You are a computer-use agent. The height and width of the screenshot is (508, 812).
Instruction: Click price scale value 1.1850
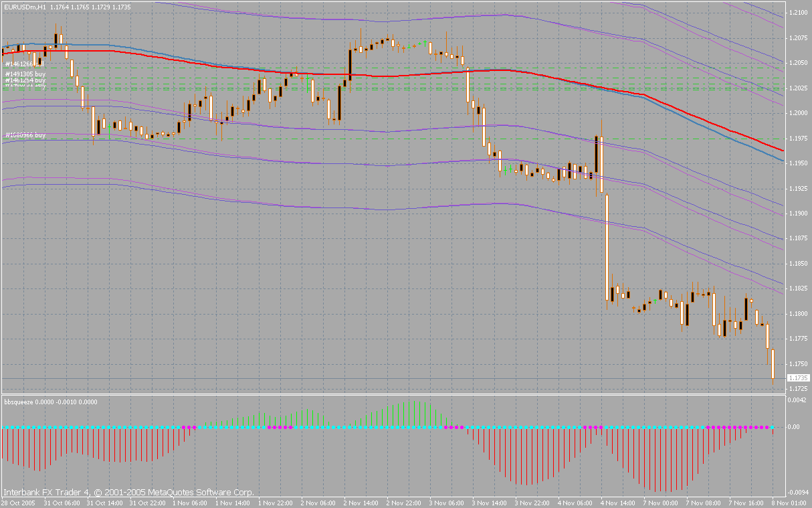[799, 264]
